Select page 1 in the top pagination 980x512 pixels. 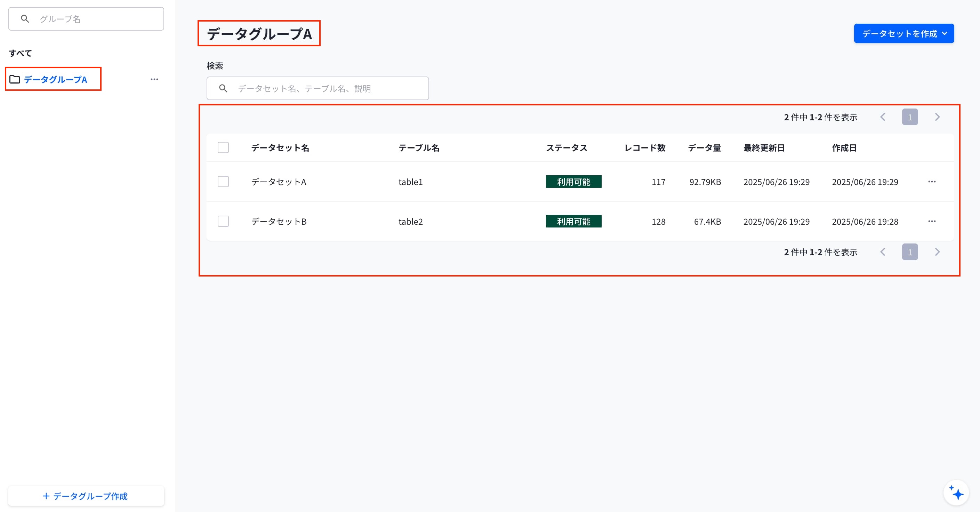[x=910, y=117]
